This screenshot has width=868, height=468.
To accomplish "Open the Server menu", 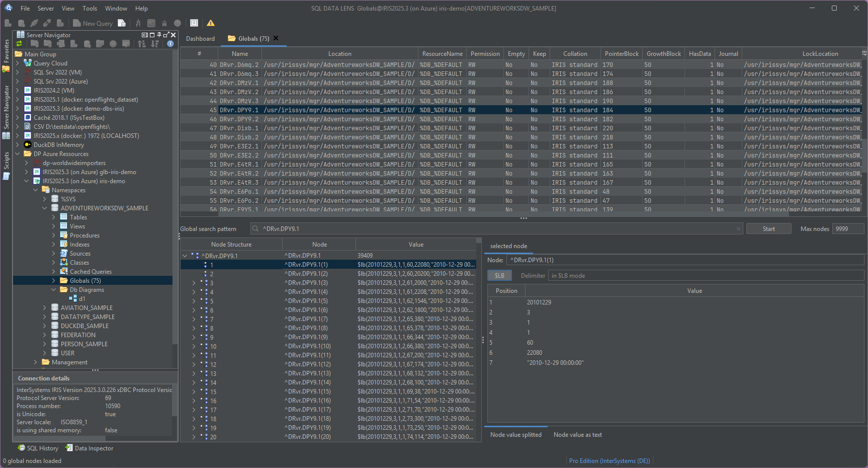I will coord(46,9).
